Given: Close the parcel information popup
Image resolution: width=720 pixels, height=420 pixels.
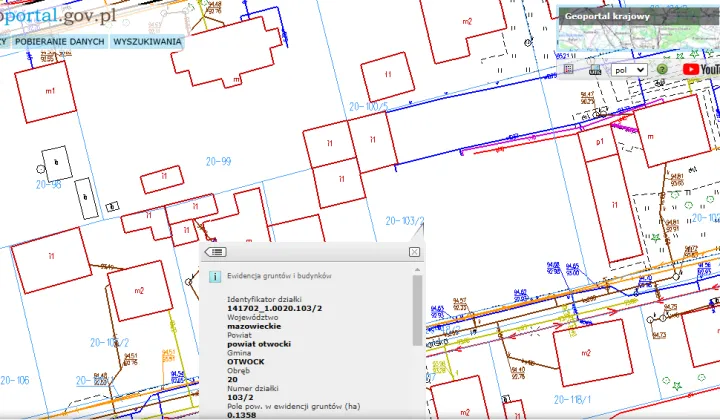Looking at the screenshot, I should [414, 252].
